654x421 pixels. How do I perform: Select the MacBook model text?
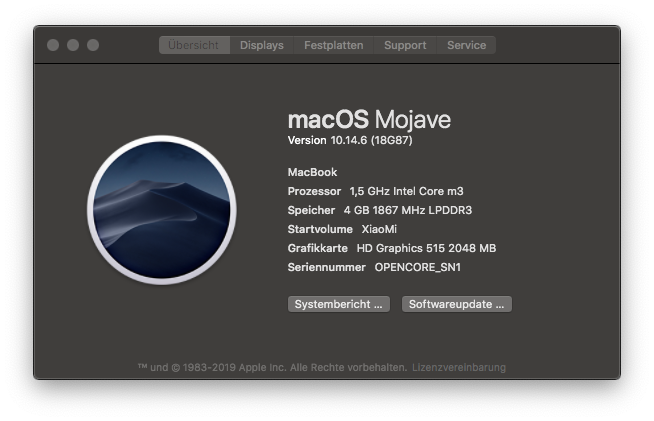point(312,172)
